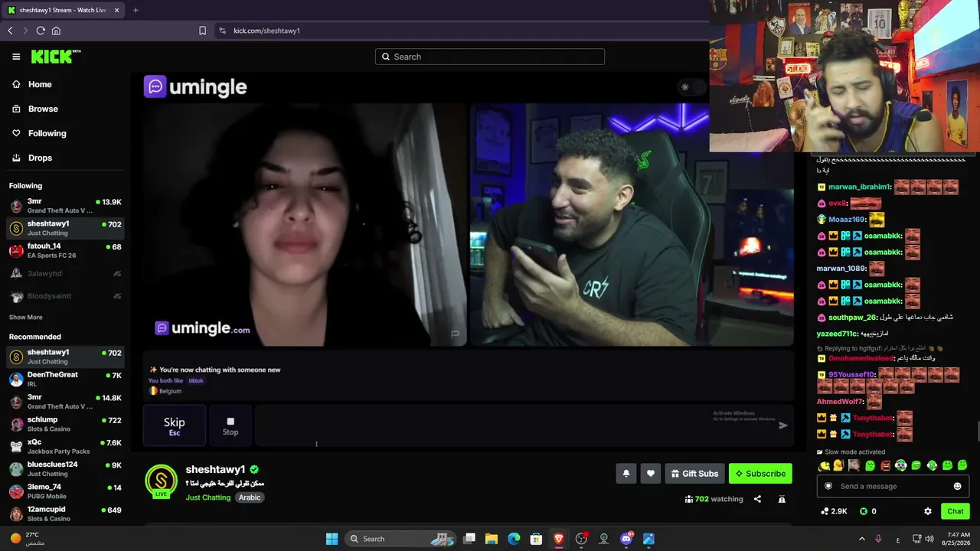Click the red angry face quick emote
Image resolution: width=980 pixels, height=551 pixels.
click(885, 465)
